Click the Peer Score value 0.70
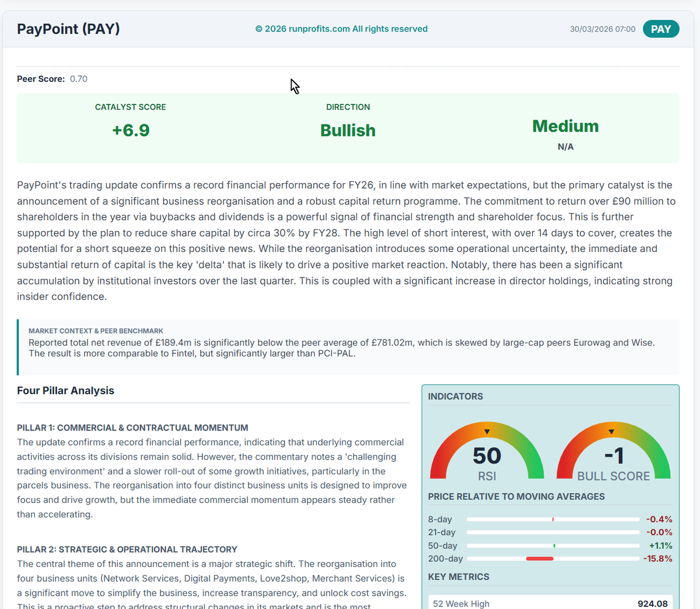The height and width of the screenshot is (609, 700). 79,79
